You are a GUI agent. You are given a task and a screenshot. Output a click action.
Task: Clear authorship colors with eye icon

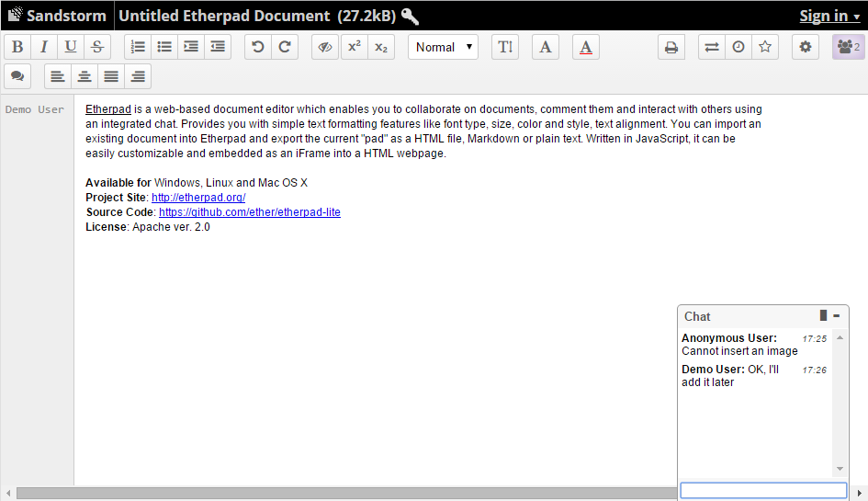(x=325, y=47)
